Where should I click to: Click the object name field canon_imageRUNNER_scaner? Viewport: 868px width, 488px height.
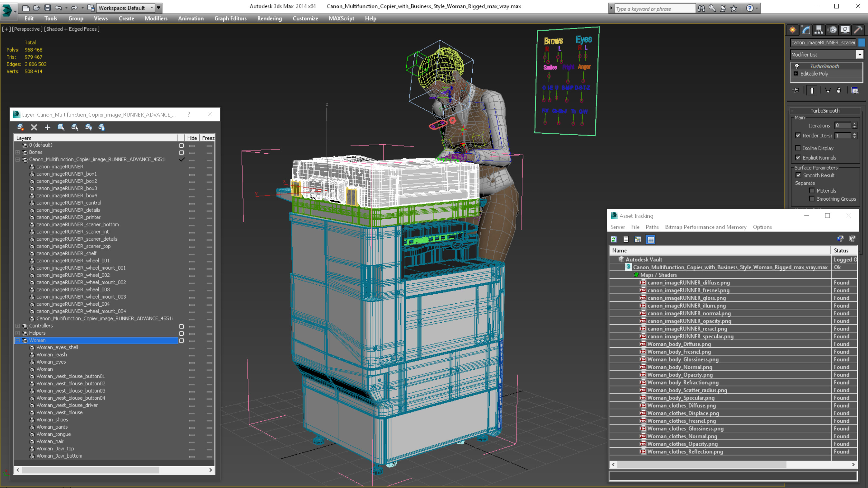[823, 42]
